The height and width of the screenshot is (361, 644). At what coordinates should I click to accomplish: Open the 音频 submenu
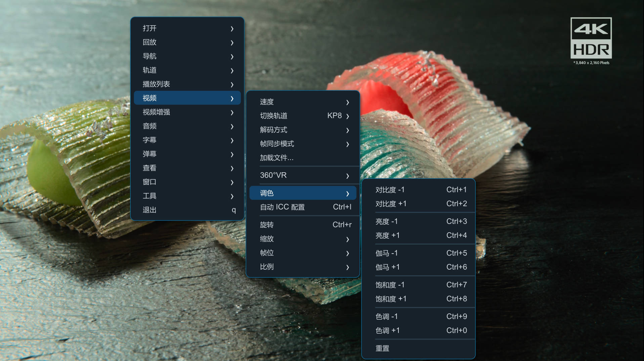pos(187,126)
